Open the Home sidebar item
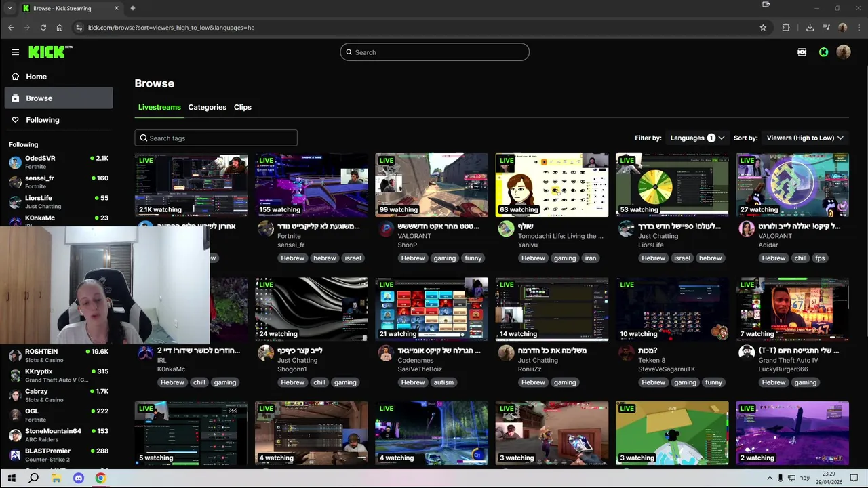The width and height of the screenshot is (868, 488). coord(58,77)
